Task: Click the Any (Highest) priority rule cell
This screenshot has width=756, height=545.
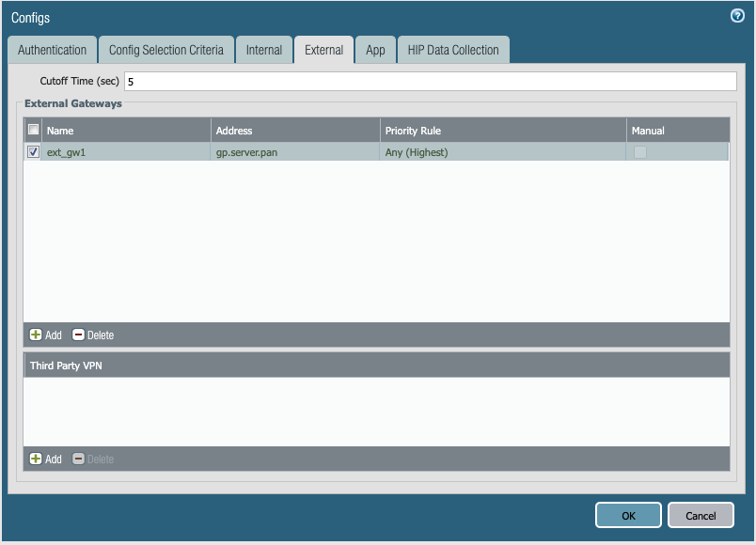Action: pos(414,151)
